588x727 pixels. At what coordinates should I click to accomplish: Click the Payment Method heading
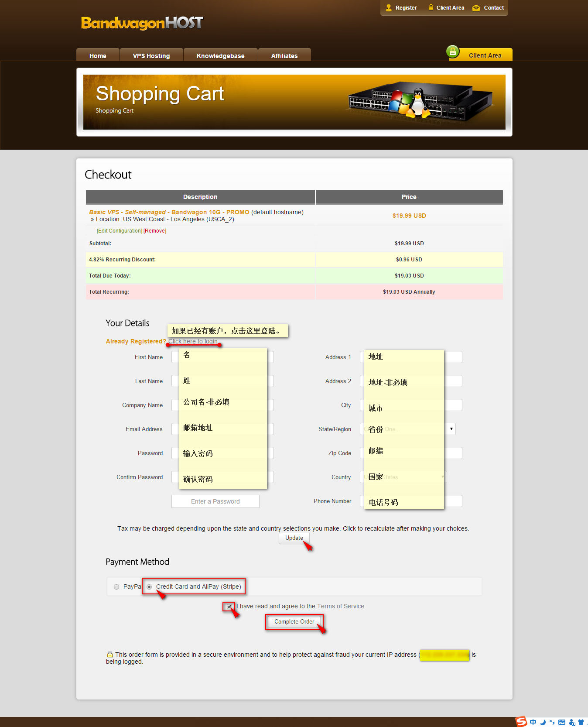coord(137,562)
